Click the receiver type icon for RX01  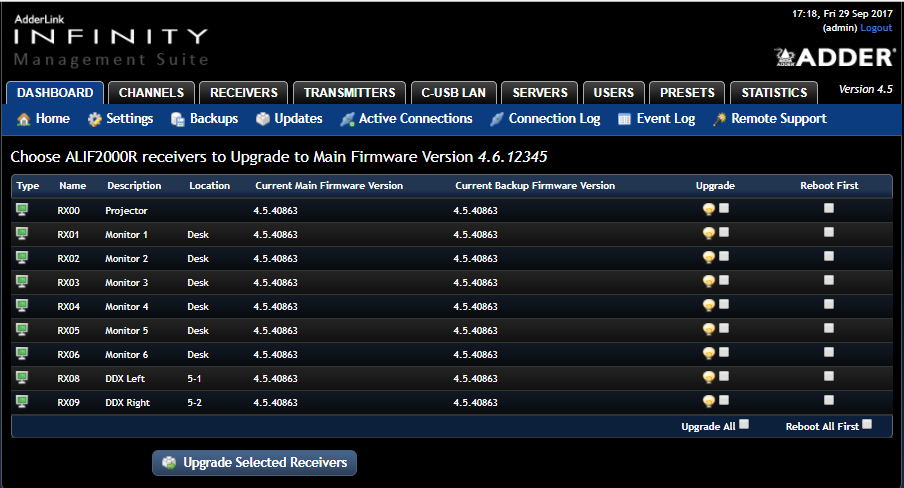tap(22, 234)
